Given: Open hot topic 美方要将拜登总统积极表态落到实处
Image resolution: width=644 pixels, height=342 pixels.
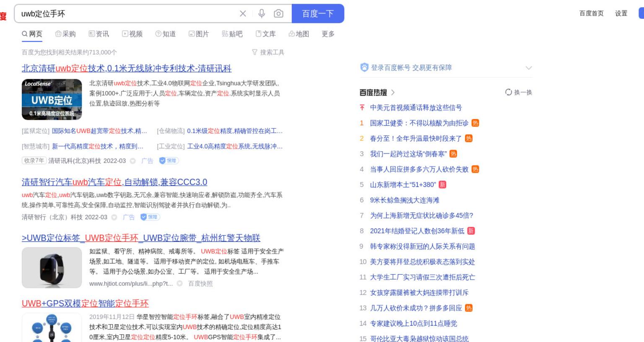Looking at the screenshot, I should coord(423,262).
